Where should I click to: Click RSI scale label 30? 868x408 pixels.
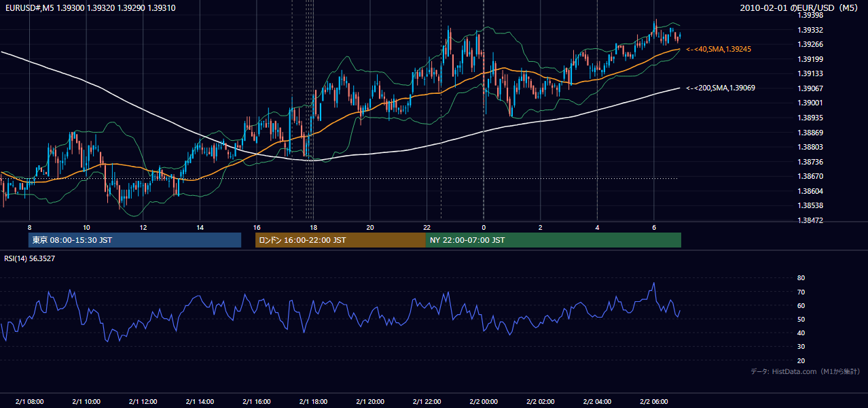tap(801, 346)
